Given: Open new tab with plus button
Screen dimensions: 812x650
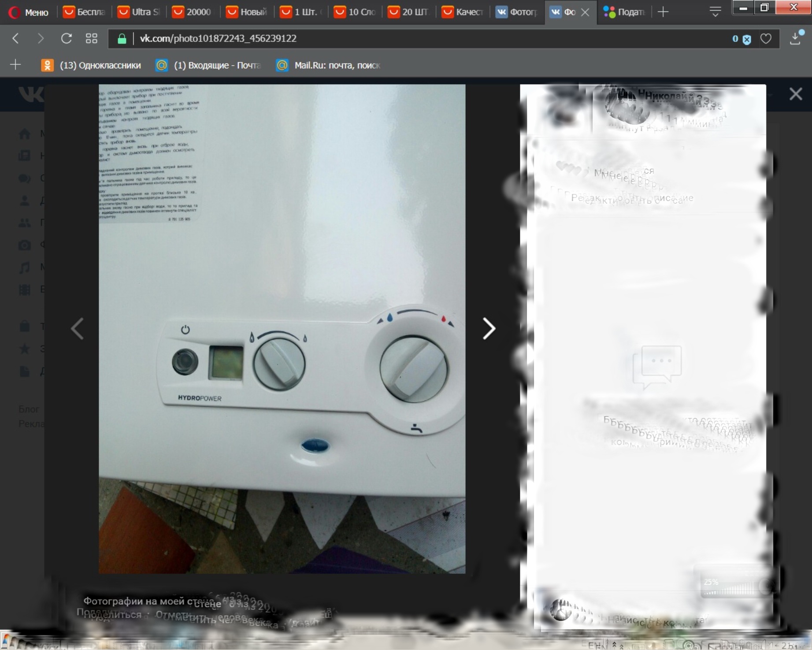Looking at the screenshot, I should tap(663, 12).
